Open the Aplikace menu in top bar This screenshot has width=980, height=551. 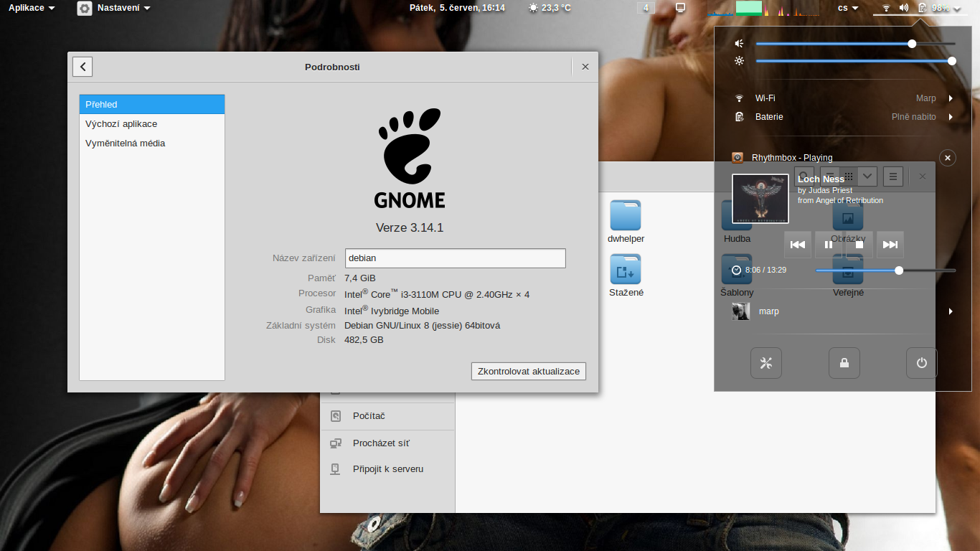coord(32,8)
